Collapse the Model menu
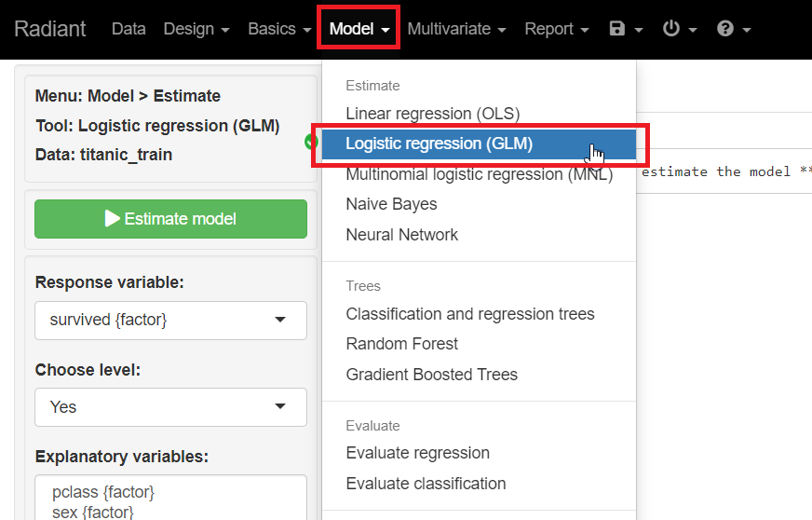This screenshot has width=812, height=520. pos(359,29)
